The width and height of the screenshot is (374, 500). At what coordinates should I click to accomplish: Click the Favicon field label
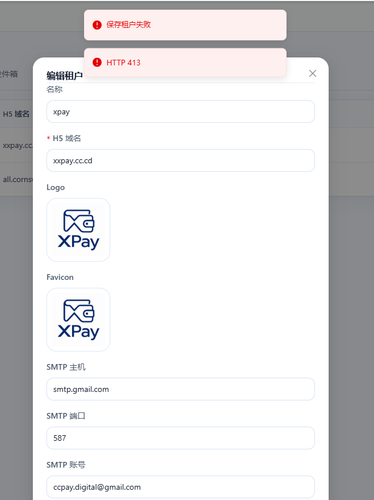(x=60, y=277)
